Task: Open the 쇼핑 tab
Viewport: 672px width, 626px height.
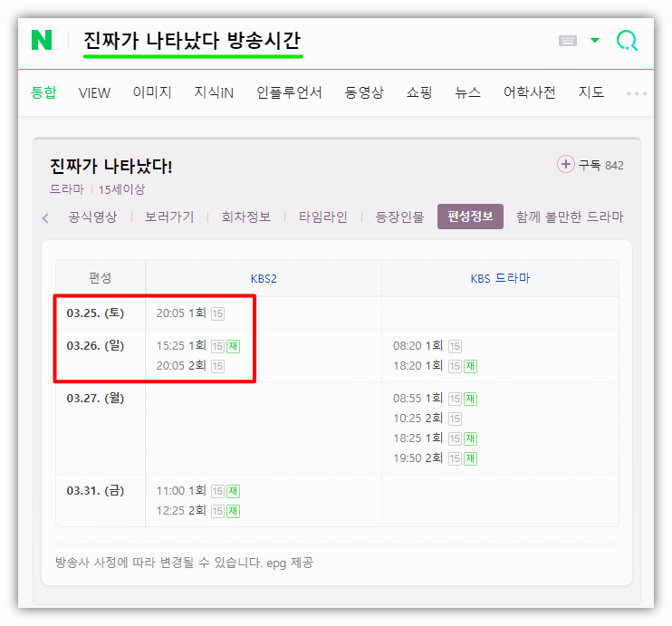Action: click(x=419, y=92)
